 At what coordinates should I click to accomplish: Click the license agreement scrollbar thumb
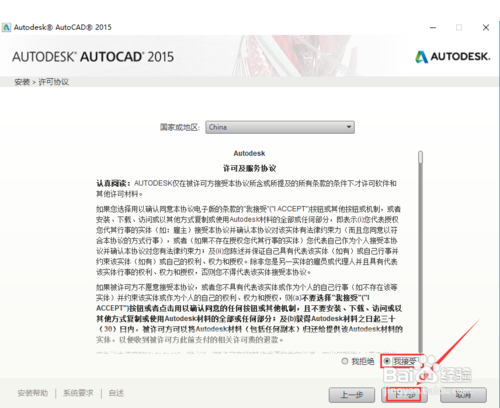point(421,157)
